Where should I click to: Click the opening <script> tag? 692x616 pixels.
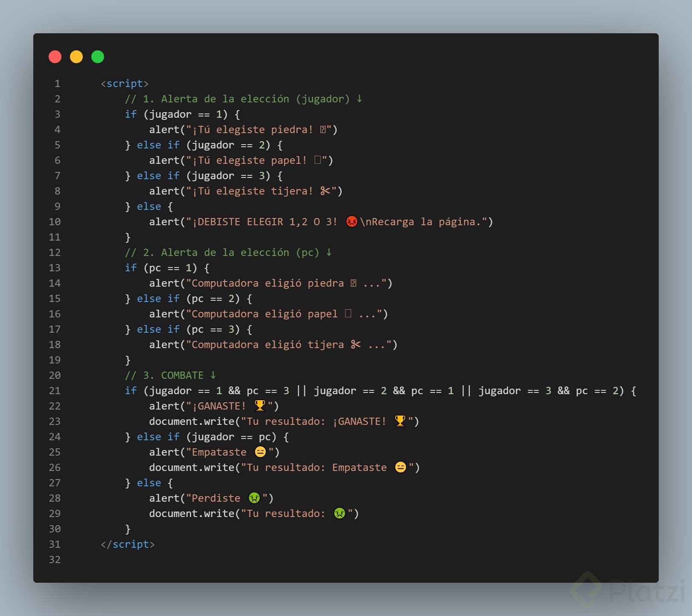point(125,84)
